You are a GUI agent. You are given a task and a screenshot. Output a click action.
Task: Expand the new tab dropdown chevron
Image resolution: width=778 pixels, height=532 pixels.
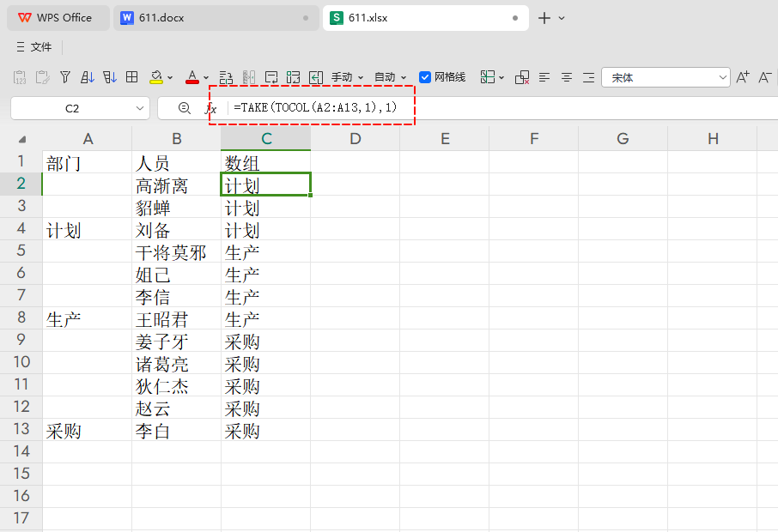pos(562,18)
